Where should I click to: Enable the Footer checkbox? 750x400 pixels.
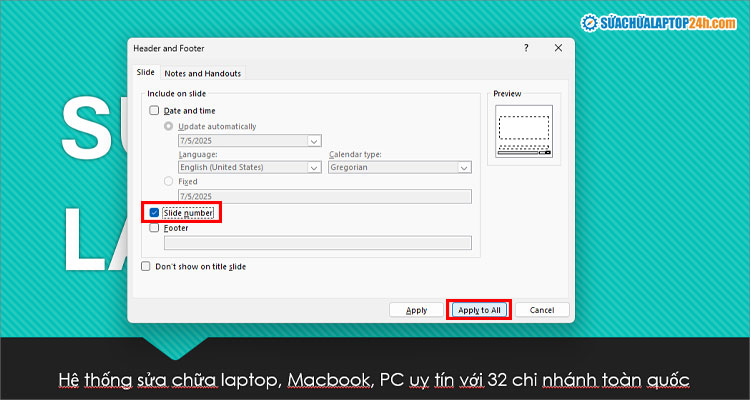point(154,228)
